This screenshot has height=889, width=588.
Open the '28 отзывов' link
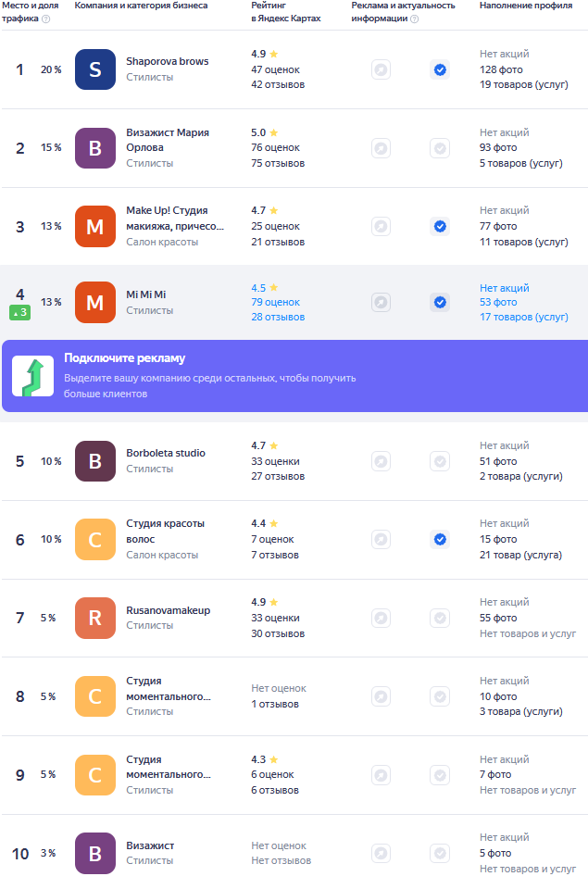pyautogui.click(x=278, y=317)
